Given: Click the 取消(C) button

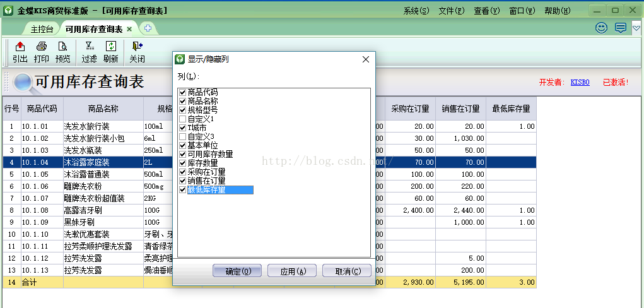Looking at the screenshot, I should 347,271.
